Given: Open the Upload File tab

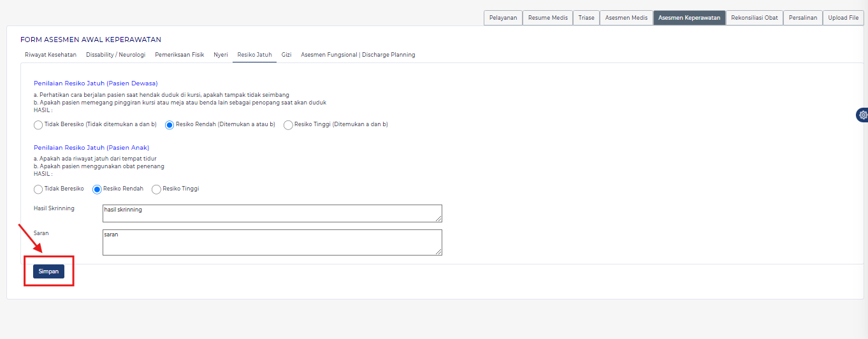Looking at the screenshot, I should click(843, 18).
